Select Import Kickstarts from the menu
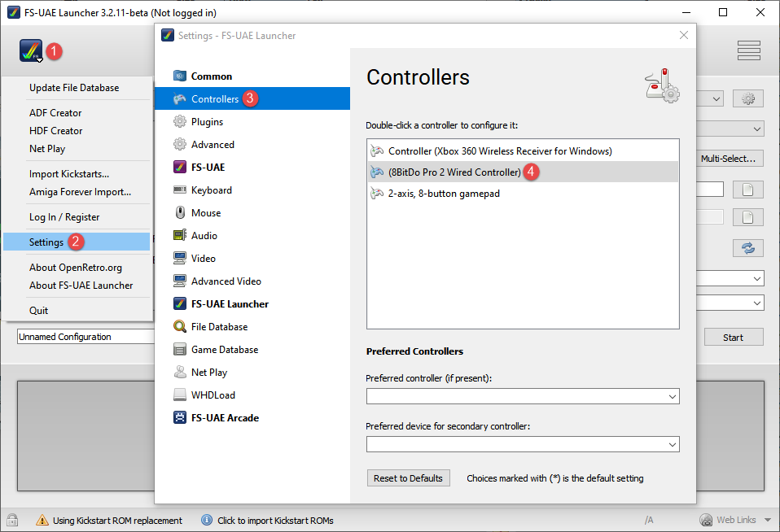This screenshot has width=780, height=532. coord(68,174)
